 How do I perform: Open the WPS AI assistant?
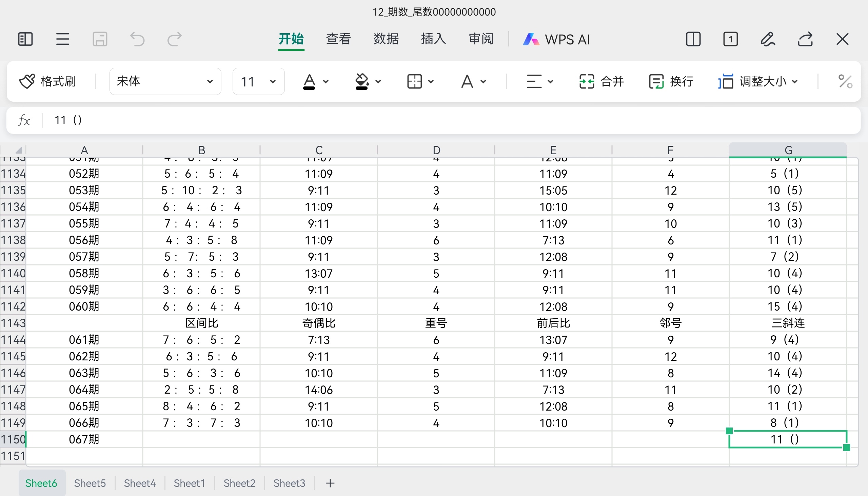tap(557, 39)
